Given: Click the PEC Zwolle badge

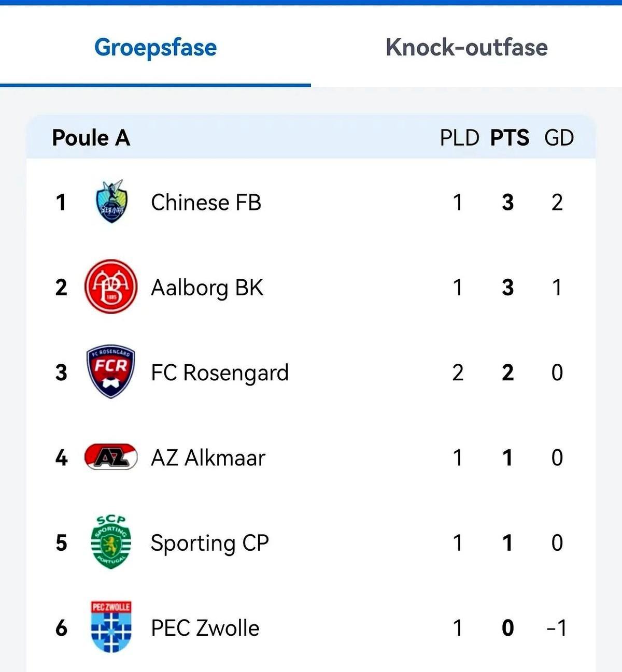Looking at the screenshot, I should [x=111, y=627].
